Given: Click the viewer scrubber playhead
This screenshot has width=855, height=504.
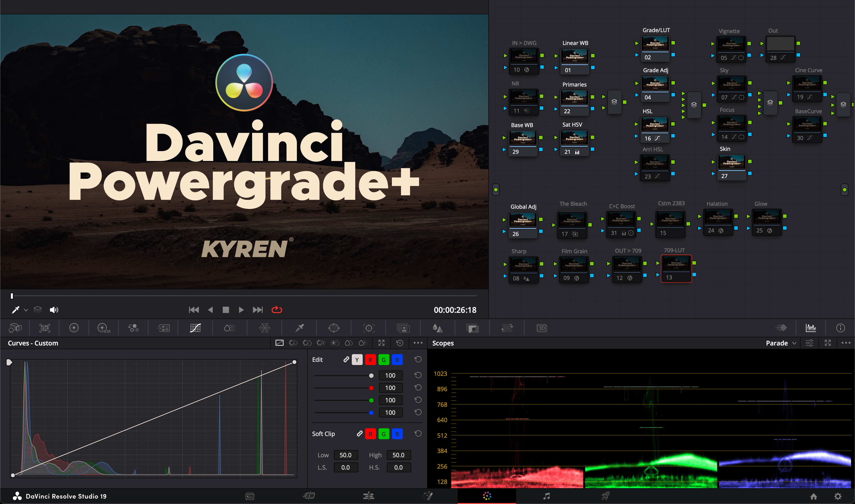Looking at the screenshot, I should click(x=12, y=296).
